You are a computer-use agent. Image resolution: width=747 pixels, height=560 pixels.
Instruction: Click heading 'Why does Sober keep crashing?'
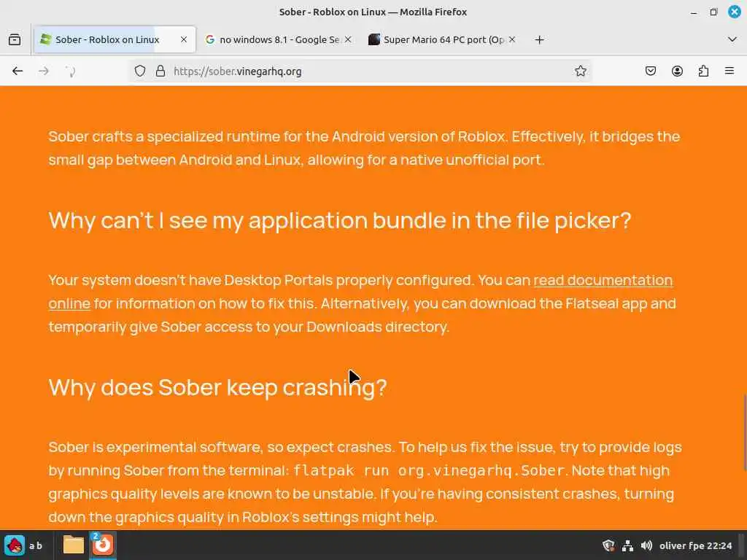click(217, 387)
